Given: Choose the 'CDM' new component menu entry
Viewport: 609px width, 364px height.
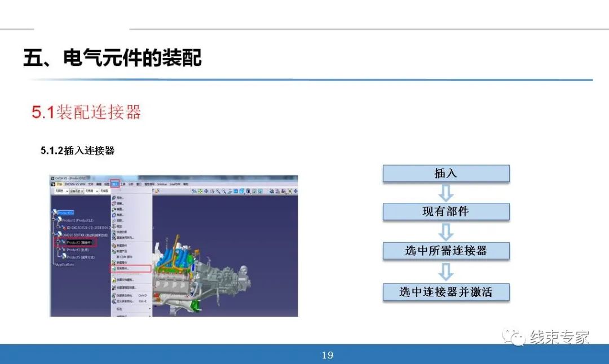Looking at the screenshot, I should 124,257.
